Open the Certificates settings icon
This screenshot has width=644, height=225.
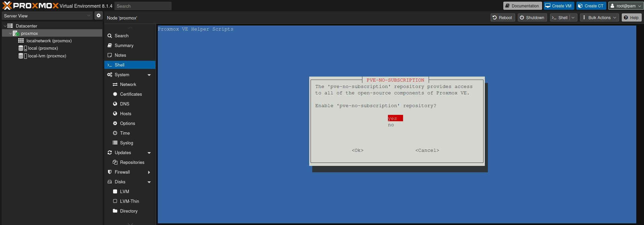(115, 94)
